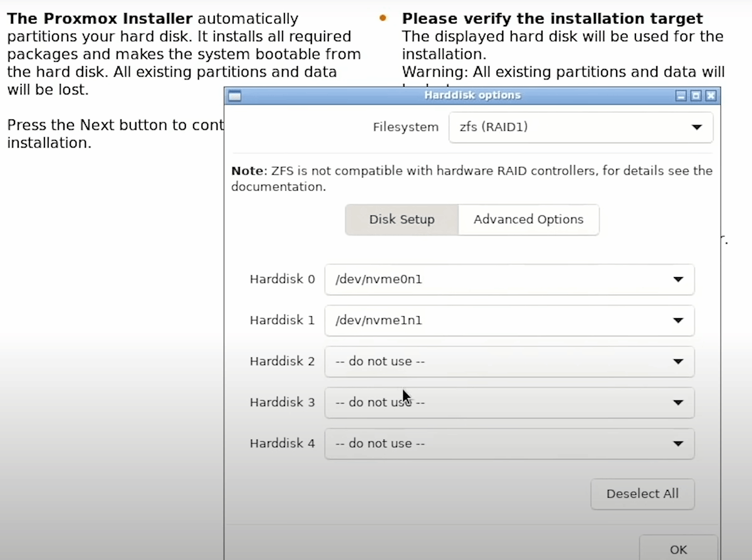Screen dimensions: 752x560
Task: Open the Filesystem zfs (RAID1) dropdown
Action: 580,127
